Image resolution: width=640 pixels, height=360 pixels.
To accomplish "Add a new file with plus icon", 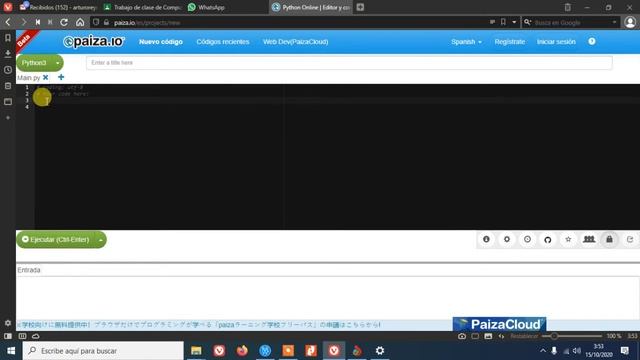I will click(x=61, y=77).
